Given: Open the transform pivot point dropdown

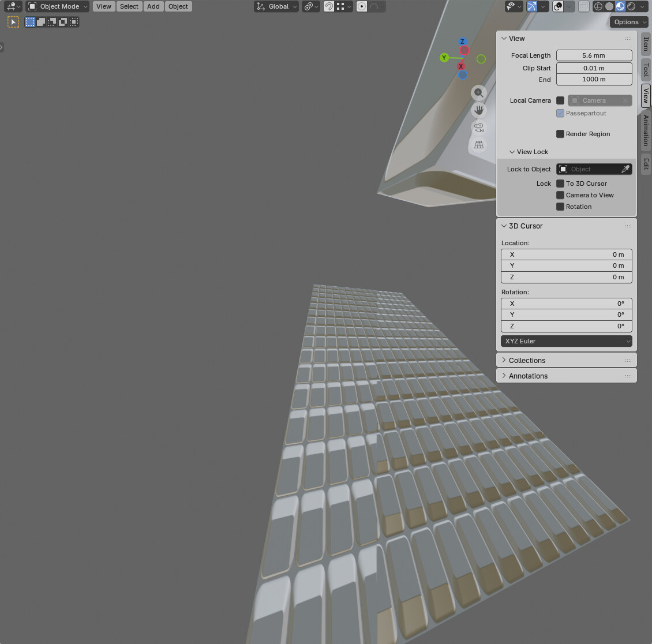Looking at the screenshot, I should pyautogui.click(x=310, y=6).
